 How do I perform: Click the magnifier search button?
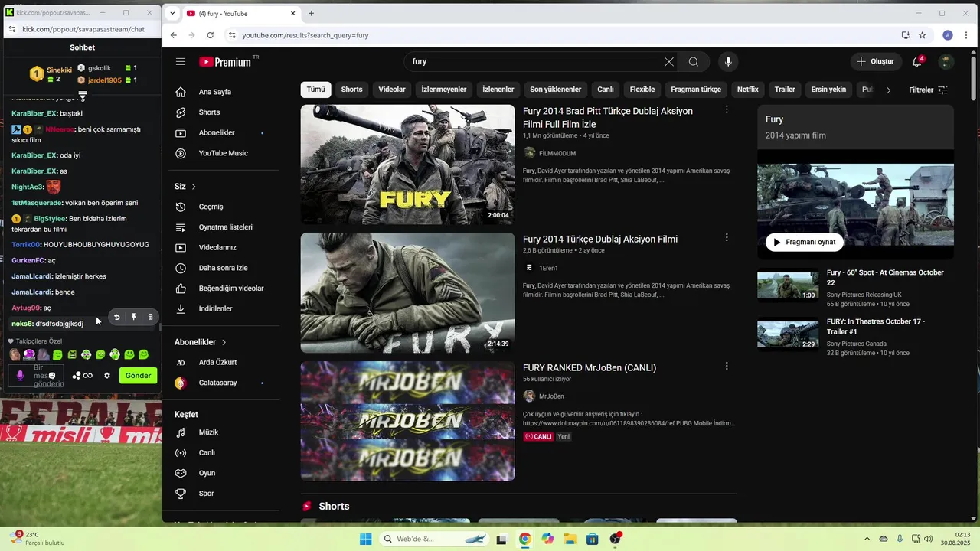[x=694, y=62]
